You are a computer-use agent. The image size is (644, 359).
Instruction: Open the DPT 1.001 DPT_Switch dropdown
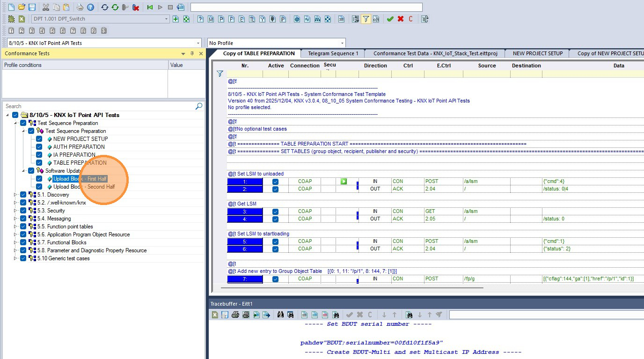166,19
